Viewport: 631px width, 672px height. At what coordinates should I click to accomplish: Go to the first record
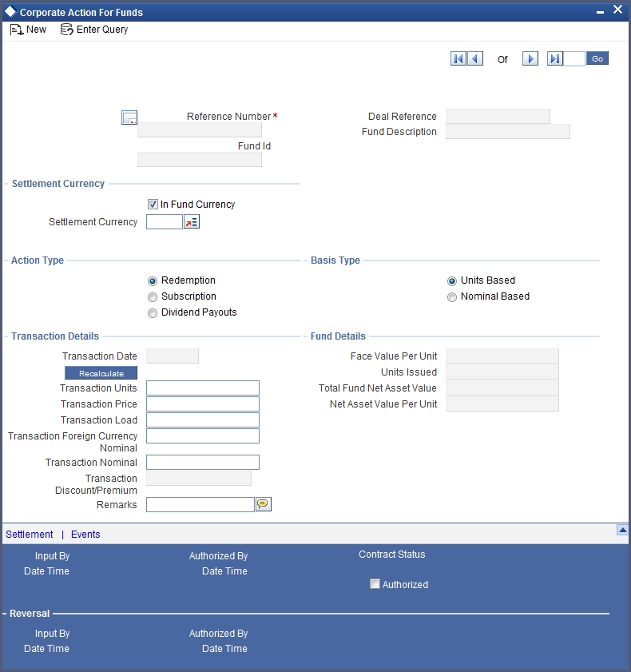tap(458, 58)
